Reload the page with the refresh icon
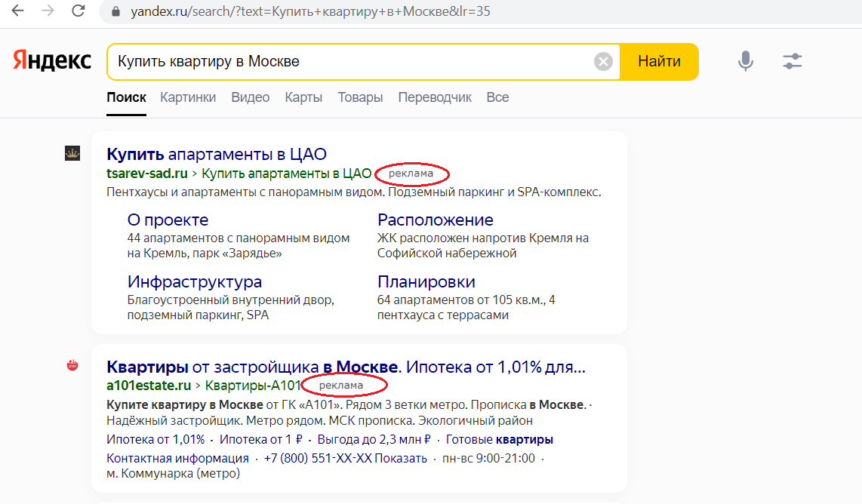The image size is (862, 504). [x=78, y=11]
